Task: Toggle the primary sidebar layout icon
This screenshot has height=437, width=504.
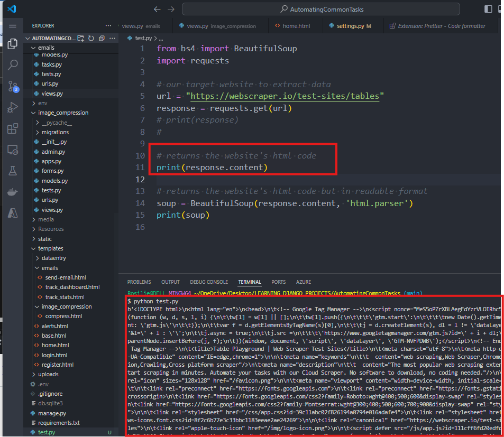Action: coord(488,9)
